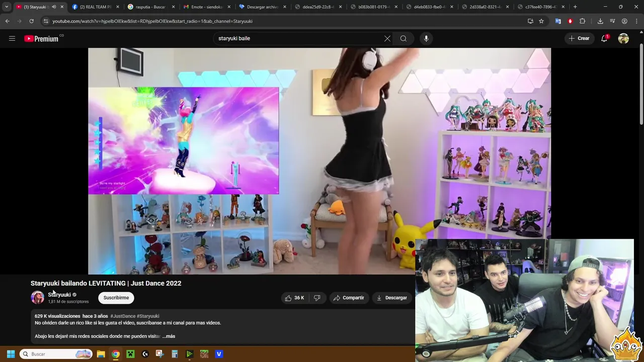644x362 pixels.
Task: Dislike the video with thumbs down
Action: pos(317,298)
